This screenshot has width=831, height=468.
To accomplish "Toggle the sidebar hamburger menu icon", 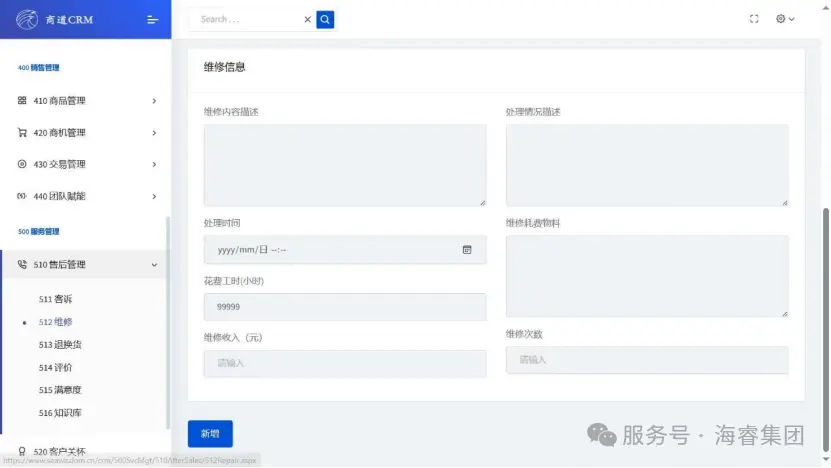I will [x=152, y=19].
